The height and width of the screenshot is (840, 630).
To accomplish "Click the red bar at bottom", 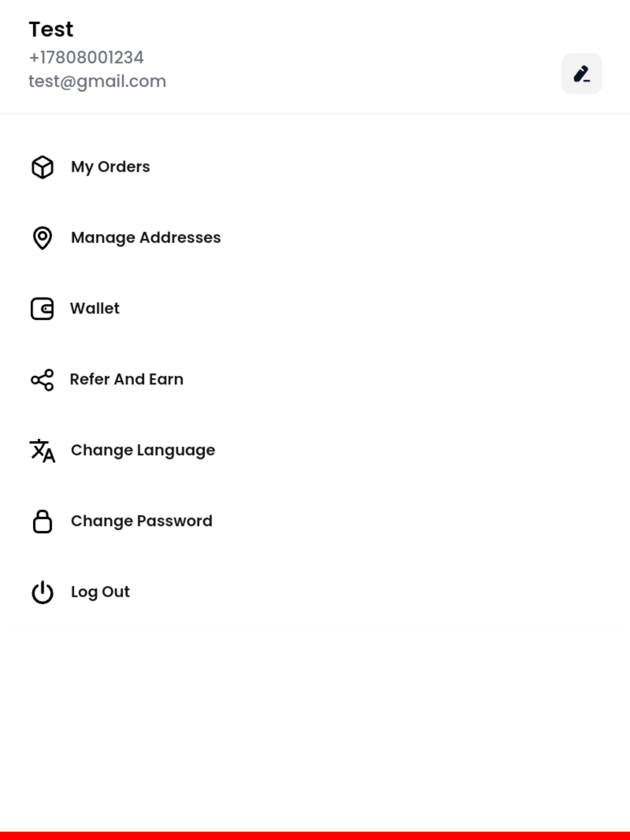I will click(x=315, y=835).
